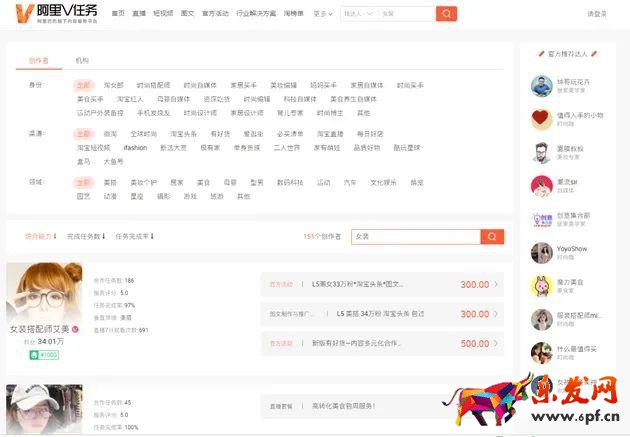Select 全部 in the 身份 filter row
The image size is (630, 437).
tap(83, 85)
